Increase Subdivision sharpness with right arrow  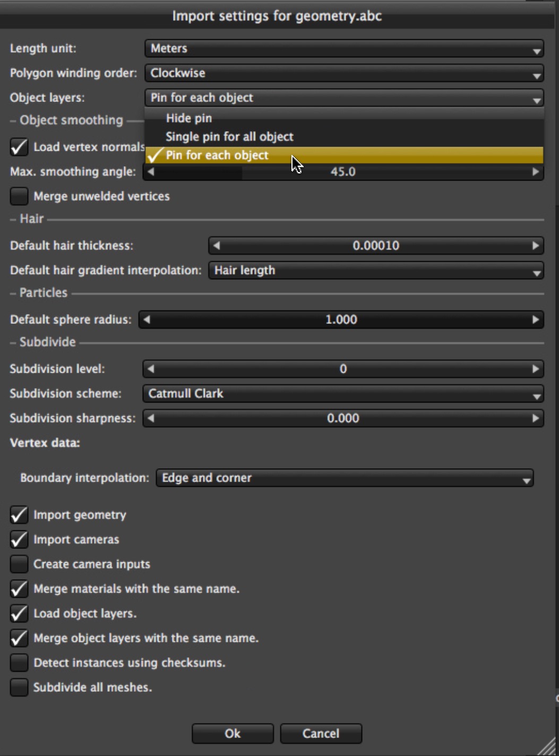click(x=536, y=418)
